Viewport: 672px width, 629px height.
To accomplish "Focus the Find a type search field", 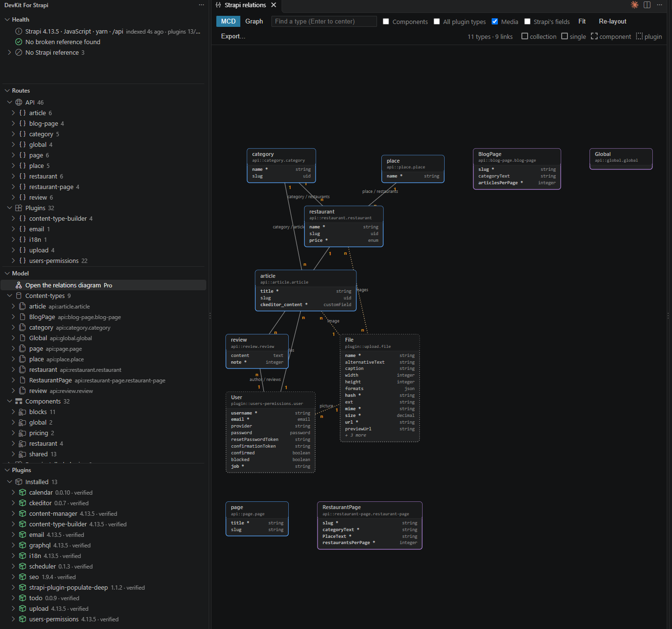I will tap(324, 21).
